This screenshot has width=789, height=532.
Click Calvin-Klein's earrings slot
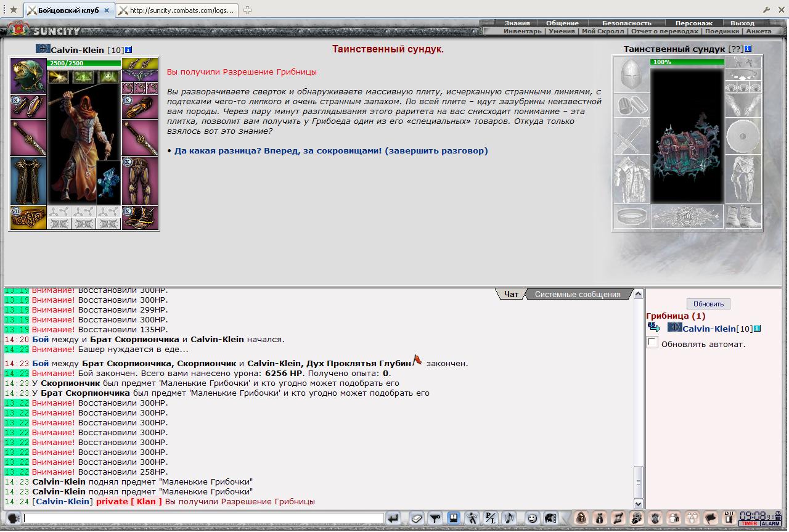click(x=140, y=64)
